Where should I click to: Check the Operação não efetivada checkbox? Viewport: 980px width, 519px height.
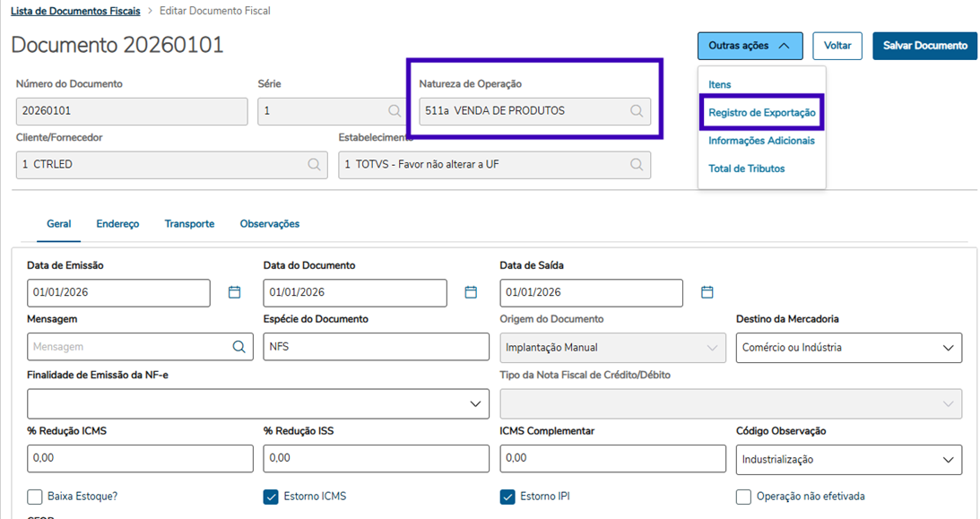pyautogui.click(x=743, y=497)
